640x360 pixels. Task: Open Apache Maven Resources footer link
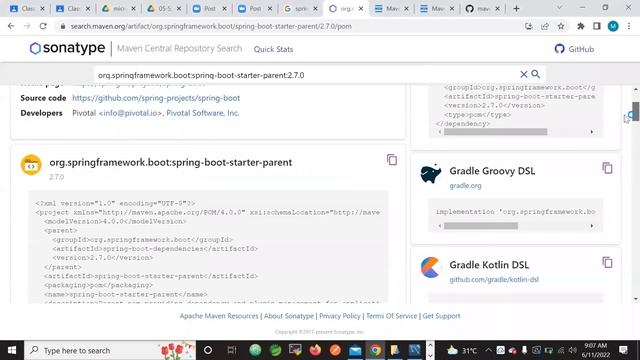click(x=219, y=316)
